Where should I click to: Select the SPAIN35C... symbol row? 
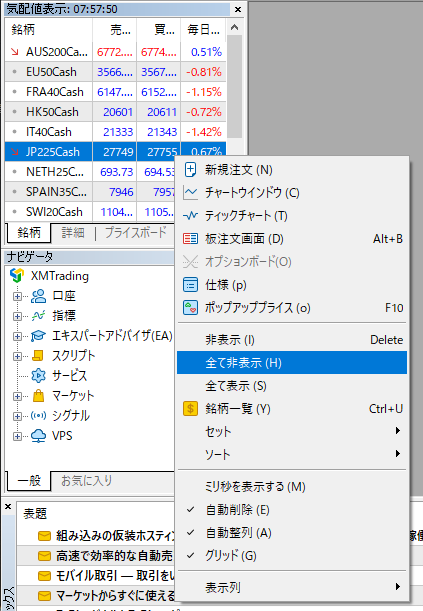90,192
